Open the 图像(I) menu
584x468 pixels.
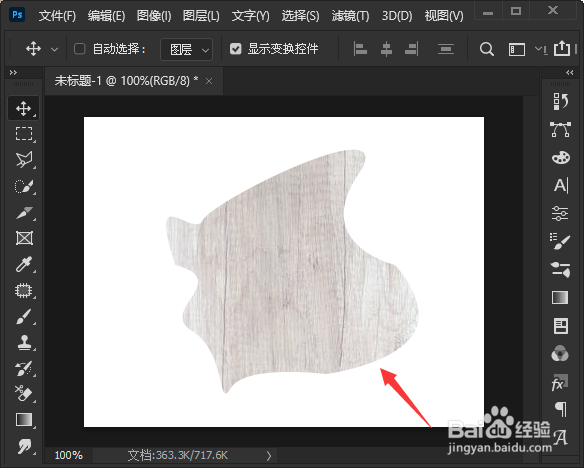click(x=154, y=16)
